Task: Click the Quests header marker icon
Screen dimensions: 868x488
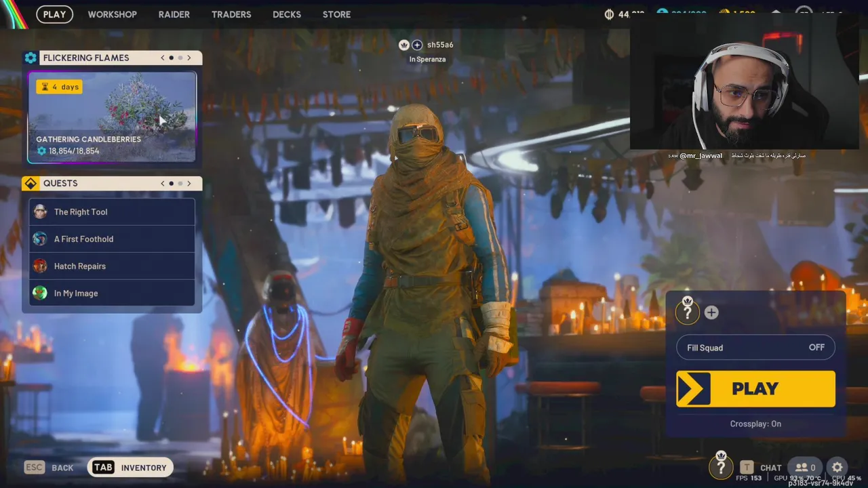Action: click(31, 183)
